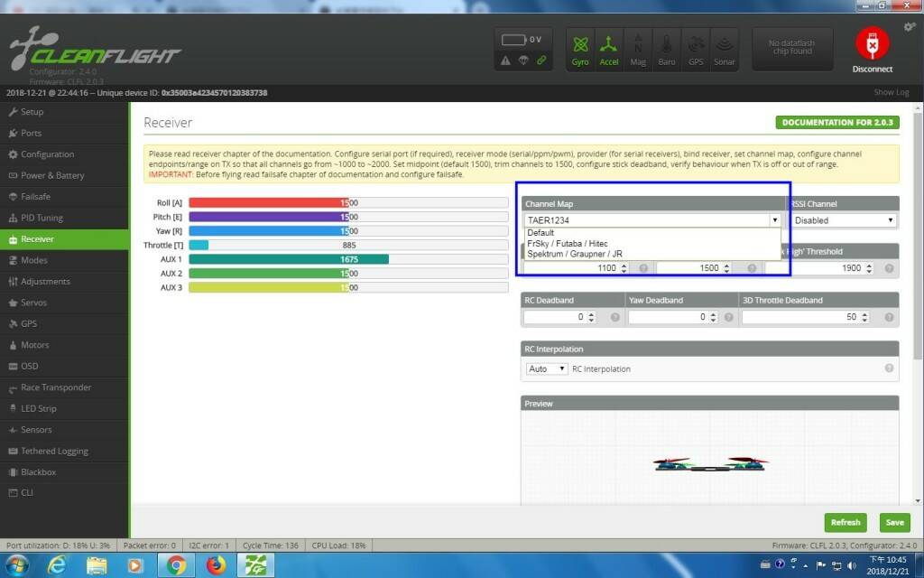Open Windows Start menu
Image resolution: width=924 pixels, height=578 pixels.
point(16,565)
